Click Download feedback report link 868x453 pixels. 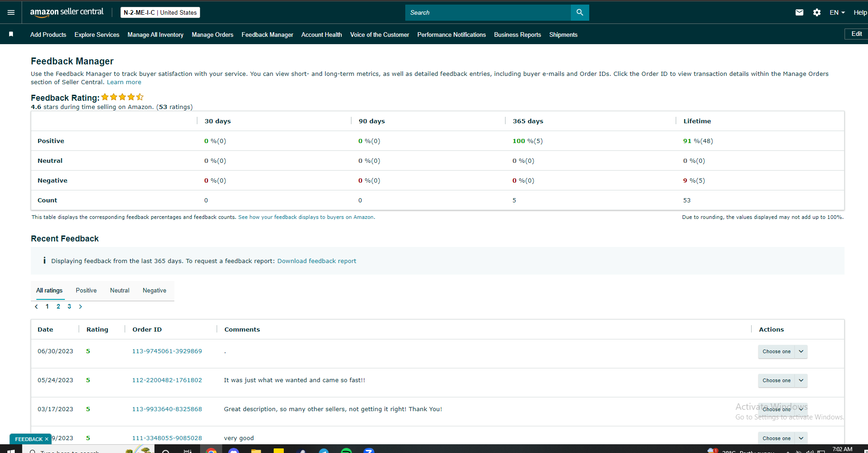[x=316, y=261]
